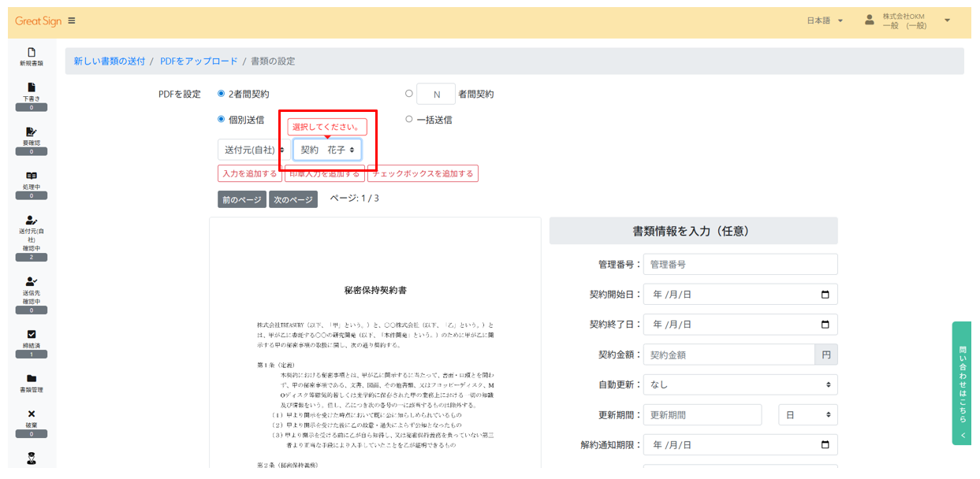Image resolution: width=980 pixels, height=479 pixels.
Task: Open the 締結済 completed documents icon
Action: 32,336
